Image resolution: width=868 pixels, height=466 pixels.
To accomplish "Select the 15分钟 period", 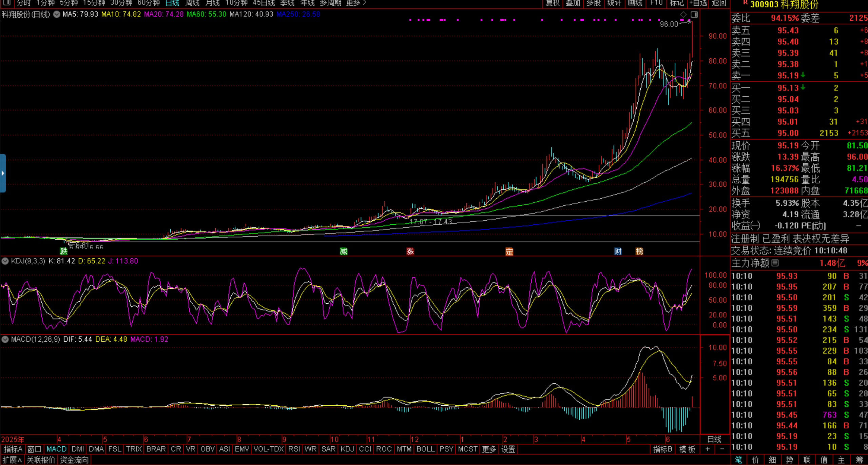I will 94,3.
